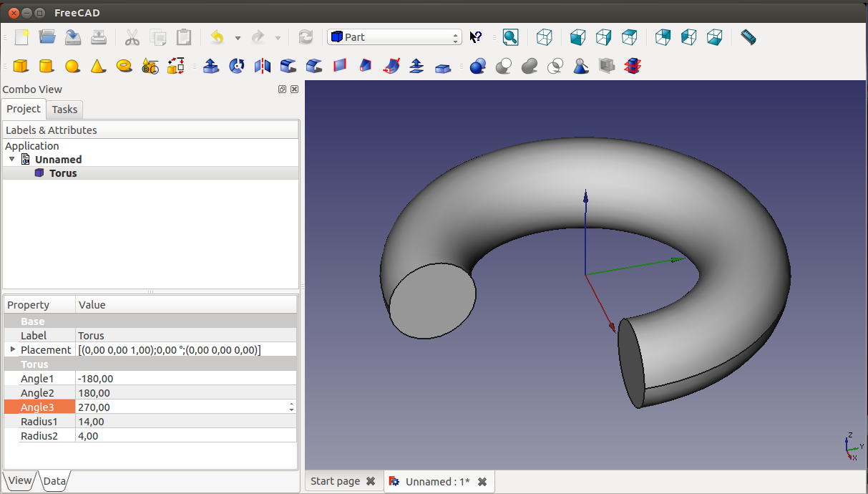Open the Start page document tab
Screen dimensions: 868x494
click(x=335, y=481)
